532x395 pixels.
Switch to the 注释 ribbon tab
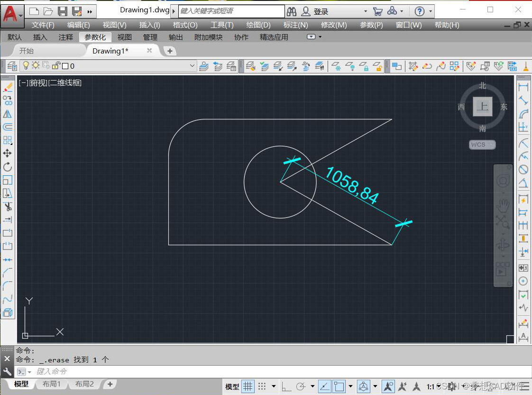click(x=65, y=37)
